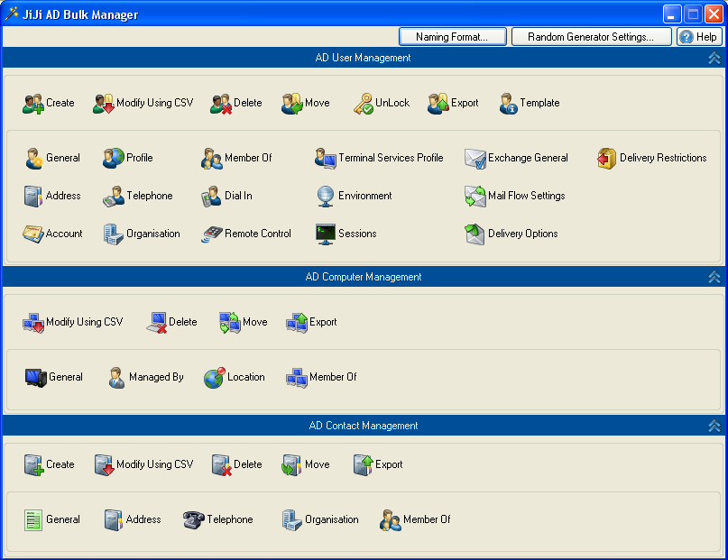Select the contact Address icon in AD Contact Management
Viewport: 728px width, 560px height.
coord(114,520)
